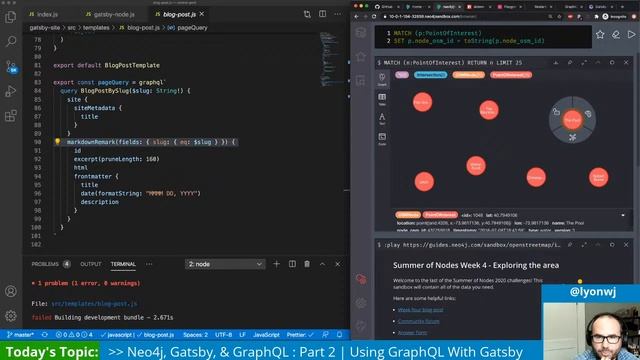Image resolution: width=640 pixels, height=360 pixels.
Task: Click the feedback icon in the status bar
Action: click(x=325, y=335)
